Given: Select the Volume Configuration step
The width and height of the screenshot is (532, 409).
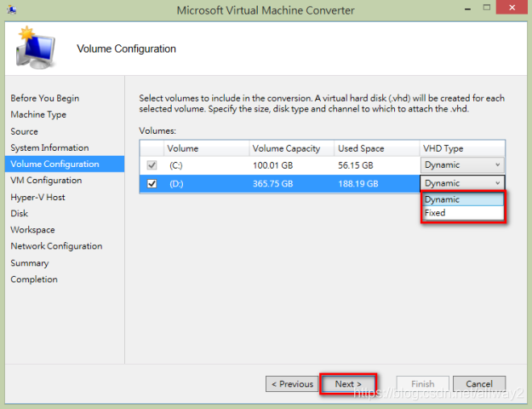Looking at the screenshot, I should [x=65, y=164].
